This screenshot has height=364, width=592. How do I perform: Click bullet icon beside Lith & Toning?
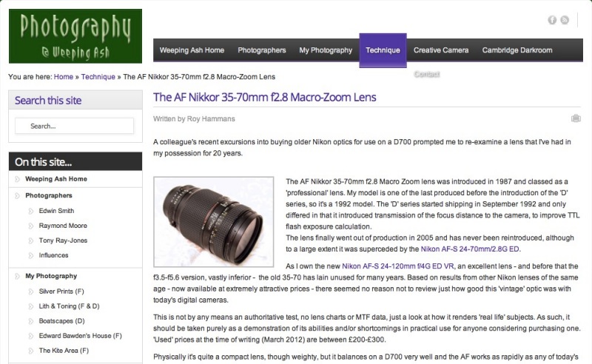31,306
